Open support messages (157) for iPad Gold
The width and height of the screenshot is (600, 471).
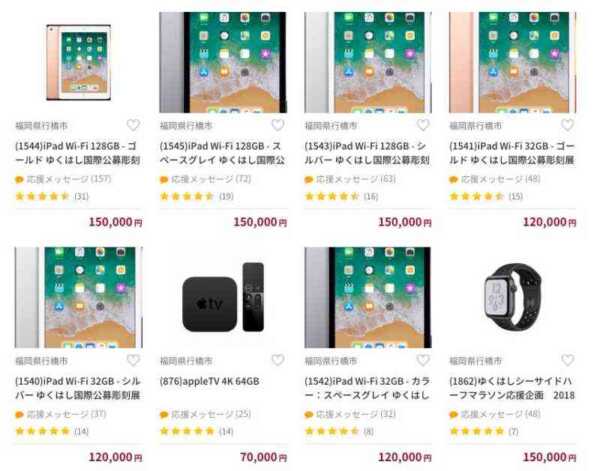click(x=63, y=179)
